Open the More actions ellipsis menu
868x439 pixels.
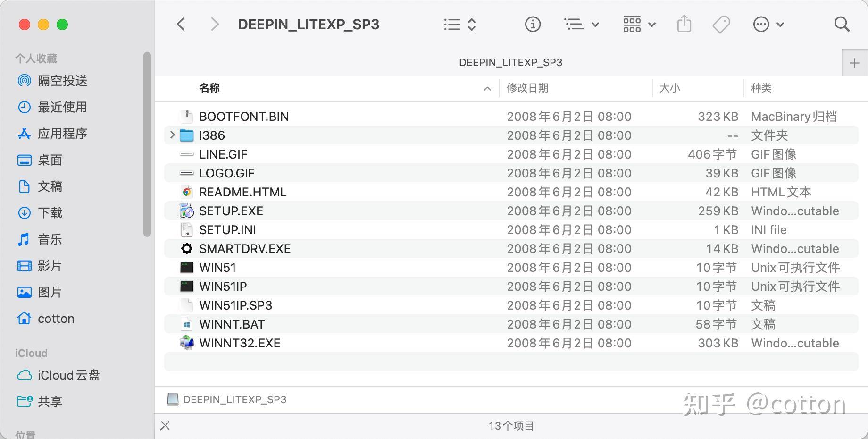coord(768,24)
